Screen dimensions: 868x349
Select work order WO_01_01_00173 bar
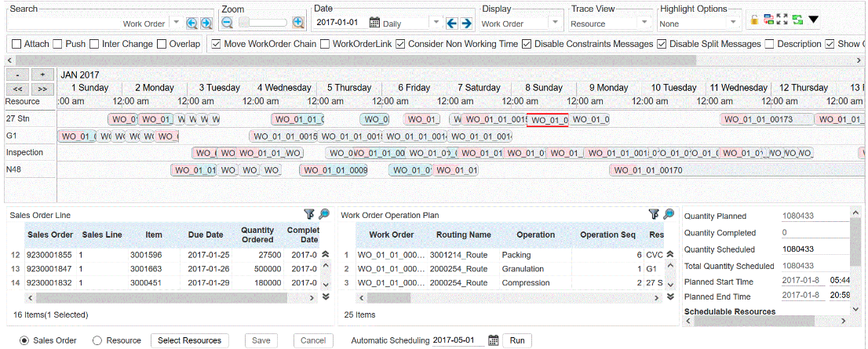tap(767, 119)
